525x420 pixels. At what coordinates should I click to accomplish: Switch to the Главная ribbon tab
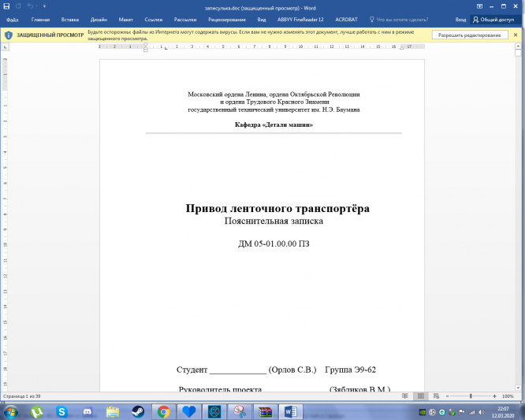[x=40, y=20]
